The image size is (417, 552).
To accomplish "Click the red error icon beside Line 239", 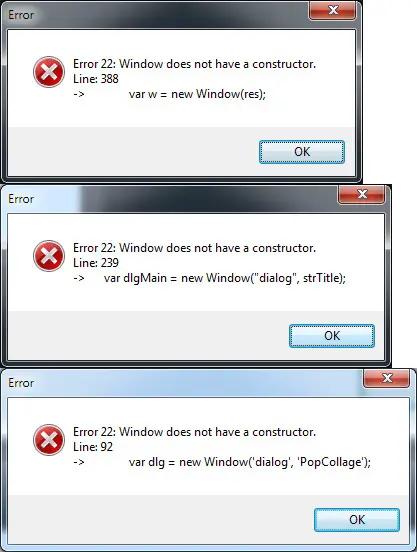I will [49, 256].
